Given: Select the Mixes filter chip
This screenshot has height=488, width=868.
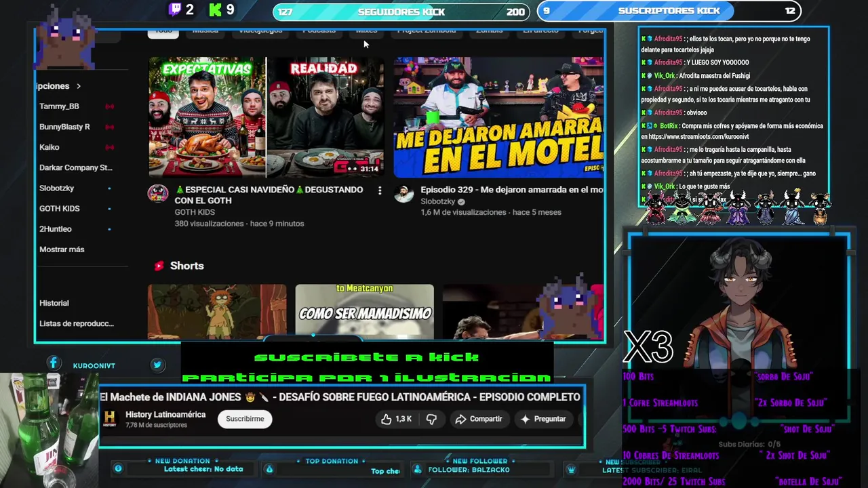Looking at the screenshot, I should click(x=366, y=31).
